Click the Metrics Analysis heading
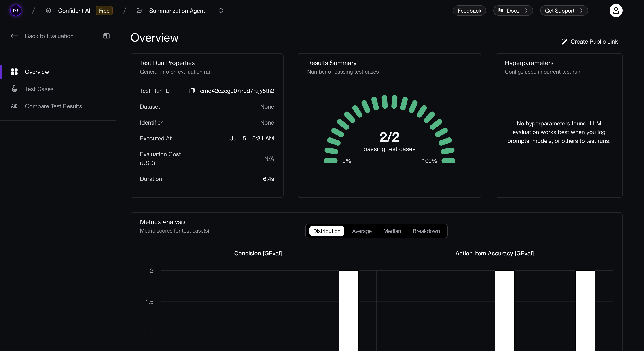This screenshot has width=644, height=351. pyautogui.click(x=163, y=222)
